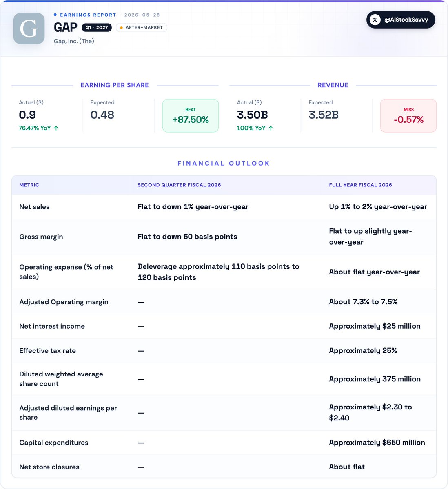This screenshot has height=489, width=448.
Task: Click the EARNING PER SHARE section header
Action: 115,85
